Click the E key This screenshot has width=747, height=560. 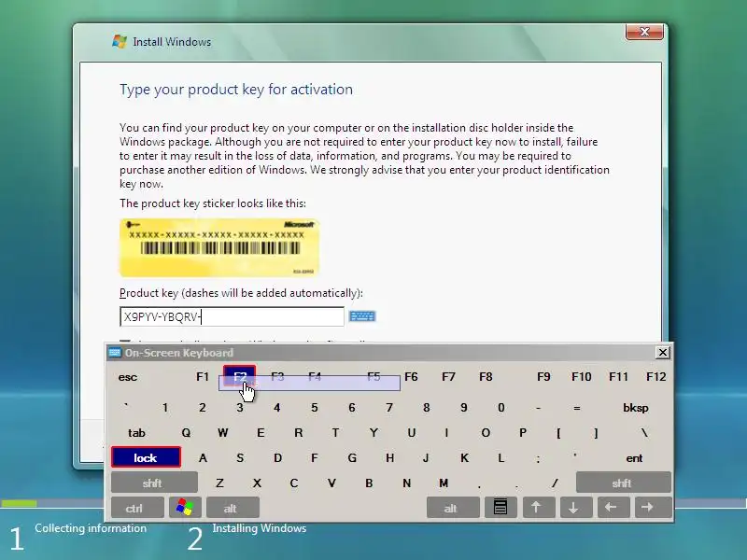[261, 433]
